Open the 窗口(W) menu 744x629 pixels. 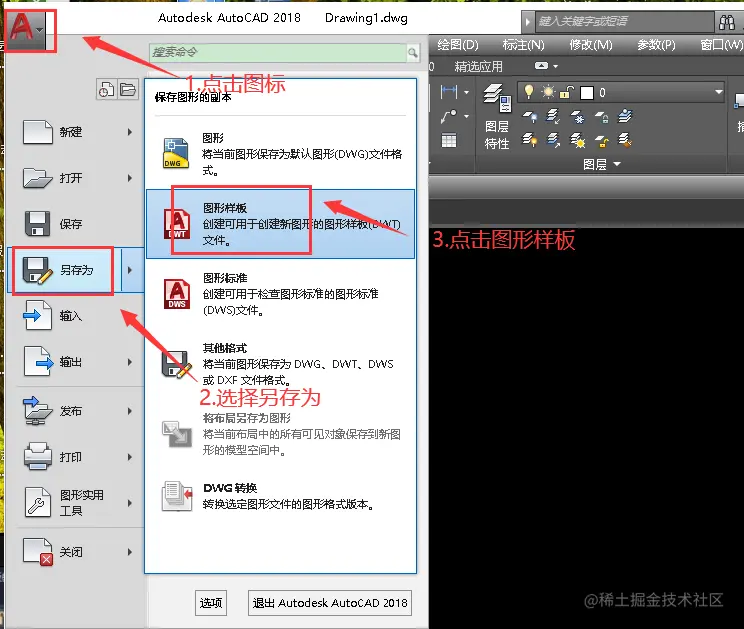click(721, 45)
